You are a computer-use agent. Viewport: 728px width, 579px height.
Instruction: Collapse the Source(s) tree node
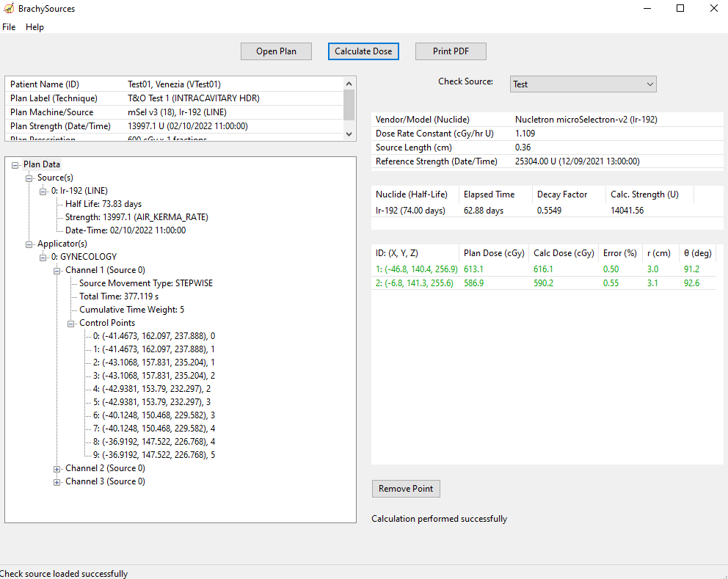tap(29, 178)
